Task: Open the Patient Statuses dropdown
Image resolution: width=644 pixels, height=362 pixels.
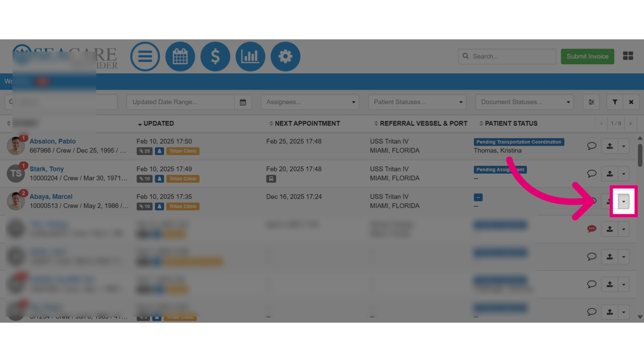Action: [417, 102]
